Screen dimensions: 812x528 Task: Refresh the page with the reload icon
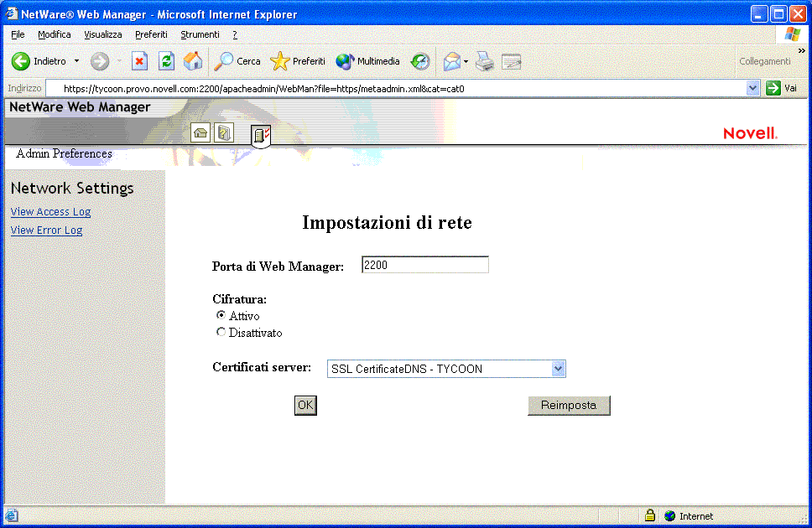pos(165,61)
